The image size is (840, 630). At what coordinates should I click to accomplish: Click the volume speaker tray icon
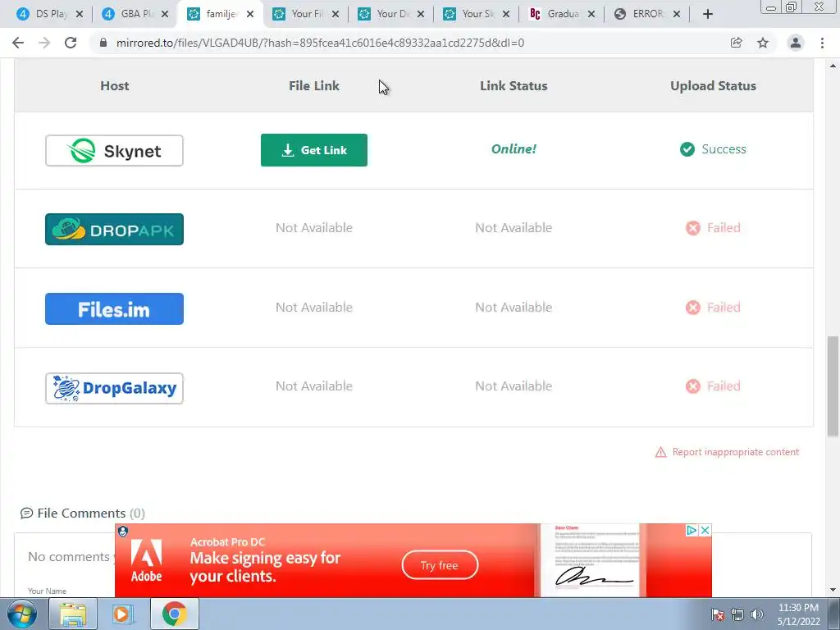point(757,614)
